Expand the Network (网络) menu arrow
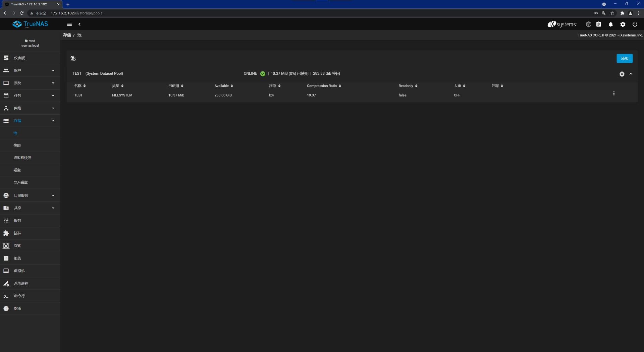Image resolution: width=644 pixels, height=352 pixels. [x=53, y=108]
